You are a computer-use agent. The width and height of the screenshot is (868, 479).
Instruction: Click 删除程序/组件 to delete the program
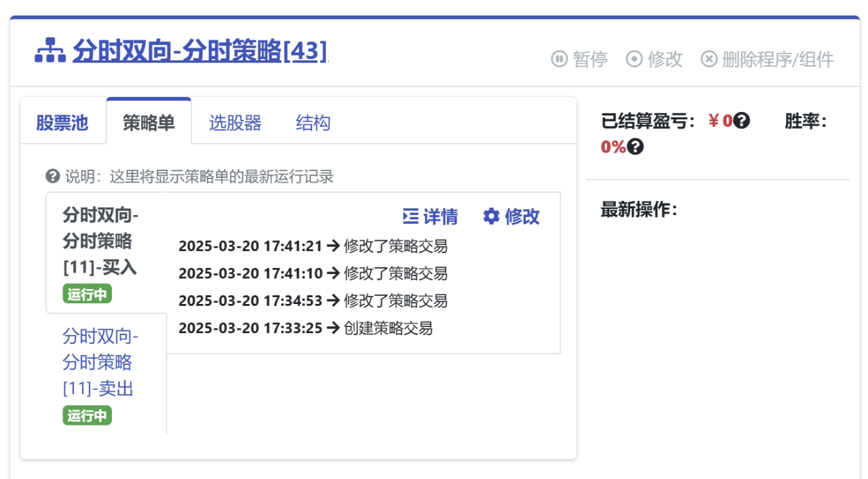click(x=767, y=59)
